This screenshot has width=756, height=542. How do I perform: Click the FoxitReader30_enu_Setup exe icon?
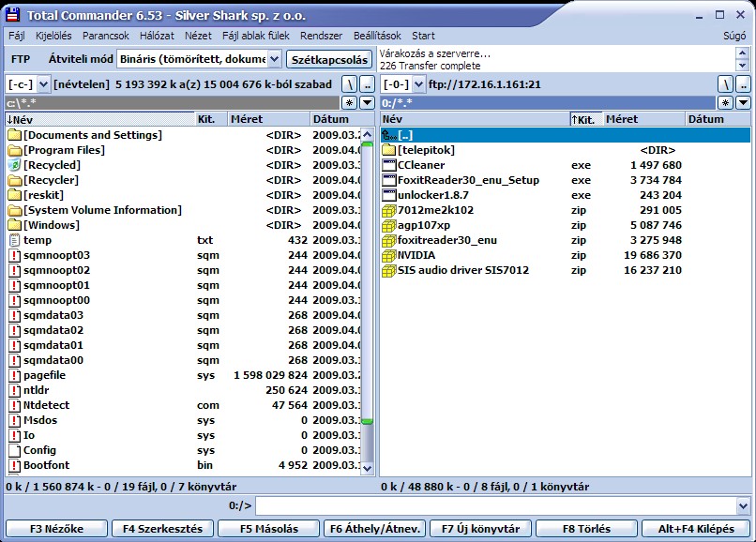(388, 180)
